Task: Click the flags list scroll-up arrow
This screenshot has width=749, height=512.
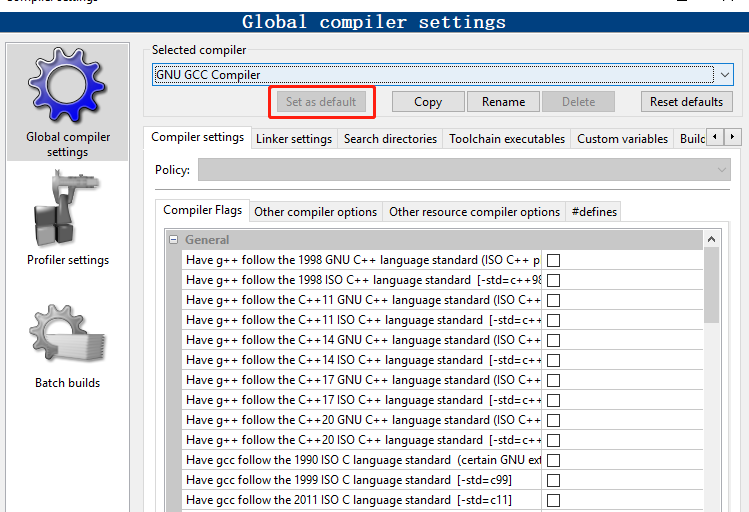Action: coord(711,239)
